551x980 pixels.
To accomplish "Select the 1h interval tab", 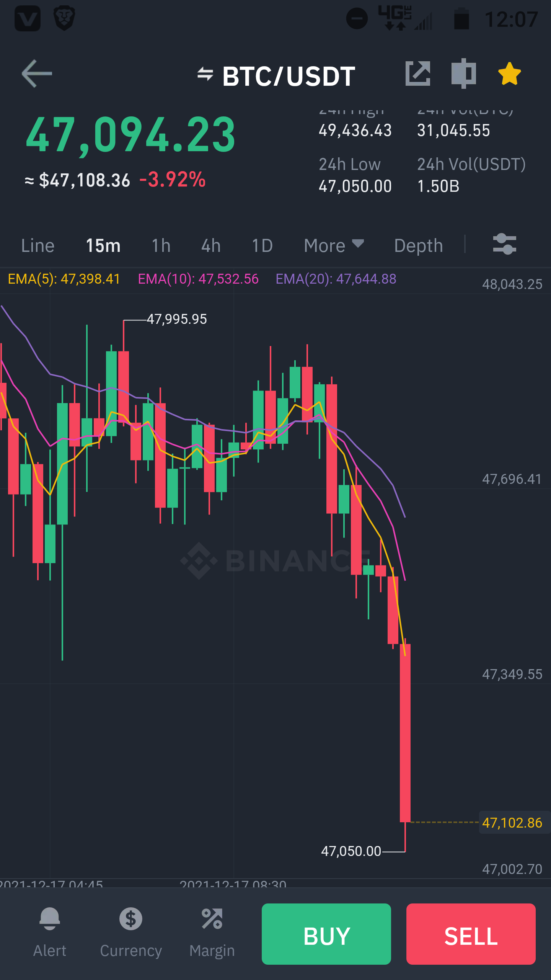I will click(161, 245).
